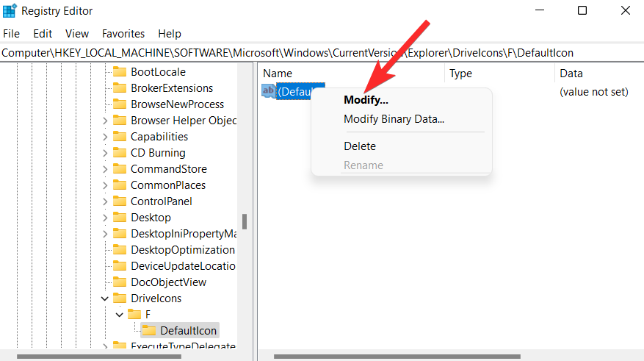Click the DriveIcons folder icon
Image resolution: width=644 pixels, height=361 pixels.
(120, 299)
